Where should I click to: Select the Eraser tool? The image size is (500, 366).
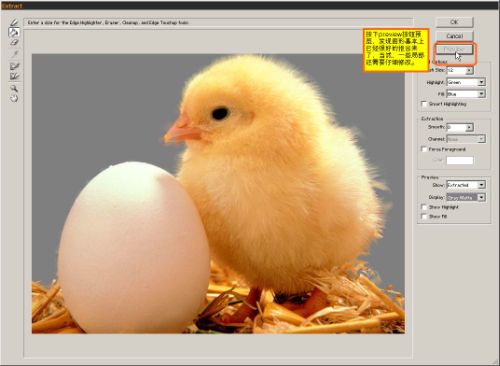[x=14, y=42]
